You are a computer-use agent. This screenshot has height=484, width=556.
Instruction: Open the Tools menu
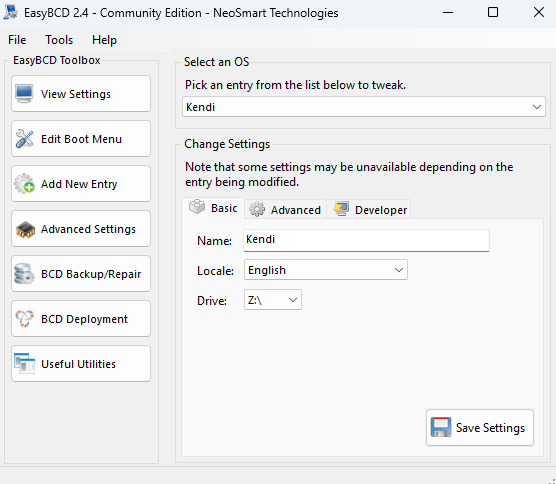click(59, 40)
